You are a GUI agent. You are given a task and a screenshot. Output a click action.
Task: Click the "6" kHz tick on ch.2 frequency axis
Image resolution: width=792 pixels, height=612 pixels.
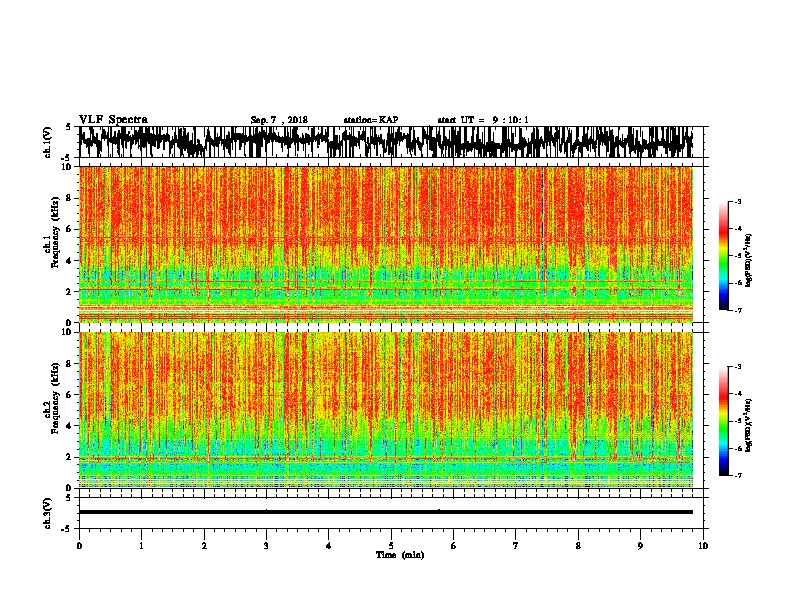click(x=70, y=394)
